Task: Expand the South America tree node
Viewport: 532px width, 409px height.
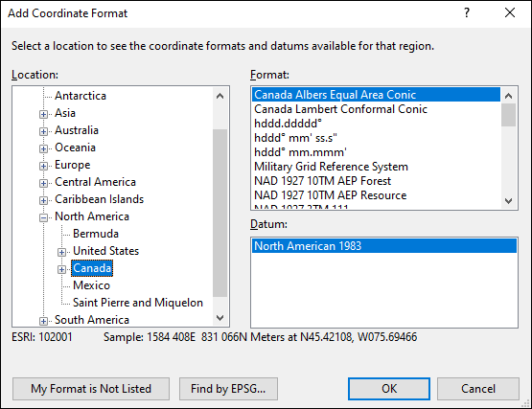Action: [43, 321]
